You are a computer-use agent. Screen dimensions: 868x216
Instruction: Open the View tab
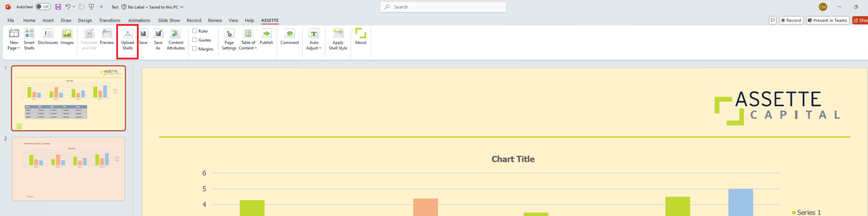pyautogui.click(x=233, y=20)
